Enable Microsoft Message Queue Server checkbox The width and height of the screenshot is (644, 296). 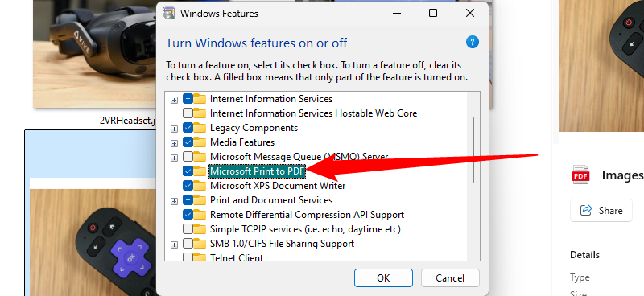click(188, 157)
